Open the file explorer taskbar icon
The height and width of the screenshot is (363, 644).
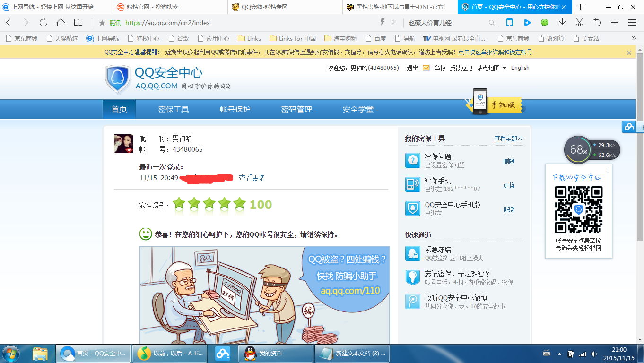[x=40, y=354]
